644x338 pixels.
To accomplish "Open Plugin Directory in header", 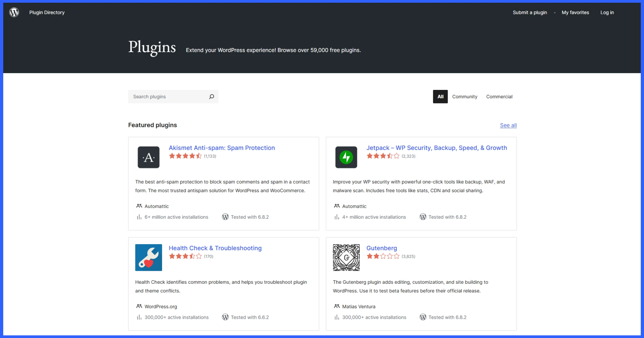I will pos(47,12).
